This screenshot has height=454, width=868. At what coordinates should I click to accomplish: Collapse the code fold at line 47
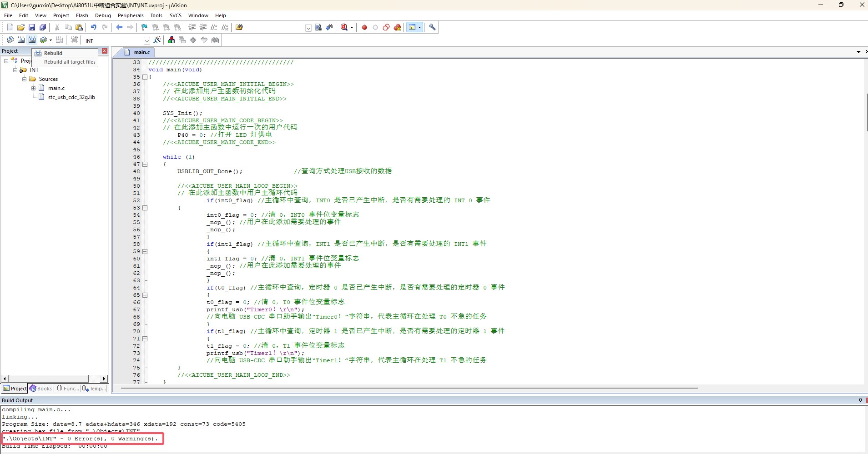click(145, 164)
